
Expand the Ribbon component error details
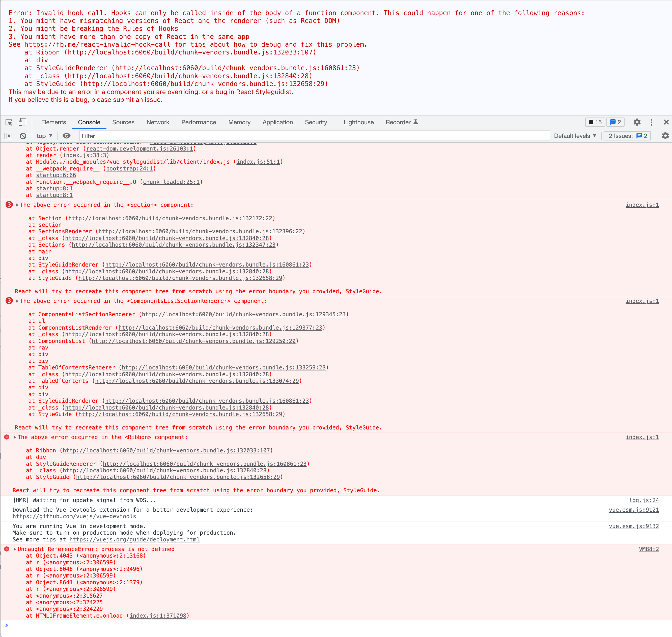click(14, 437)
